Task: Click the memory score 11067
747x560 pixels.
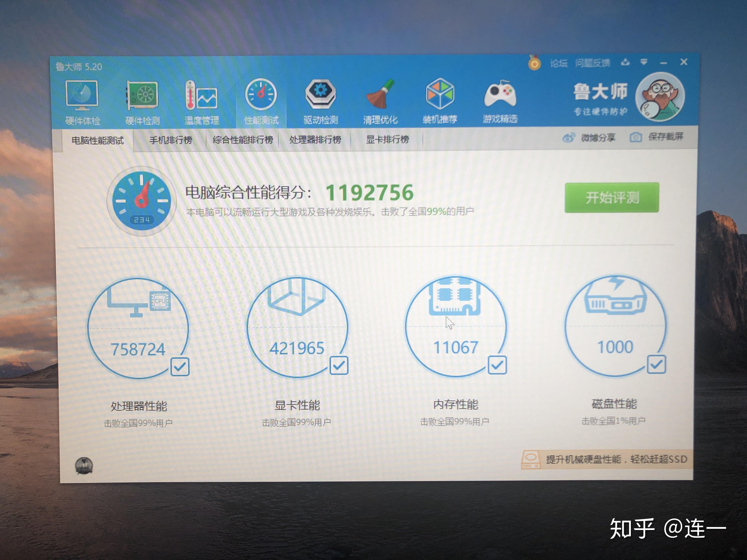Action: click(x=456, y=347)
